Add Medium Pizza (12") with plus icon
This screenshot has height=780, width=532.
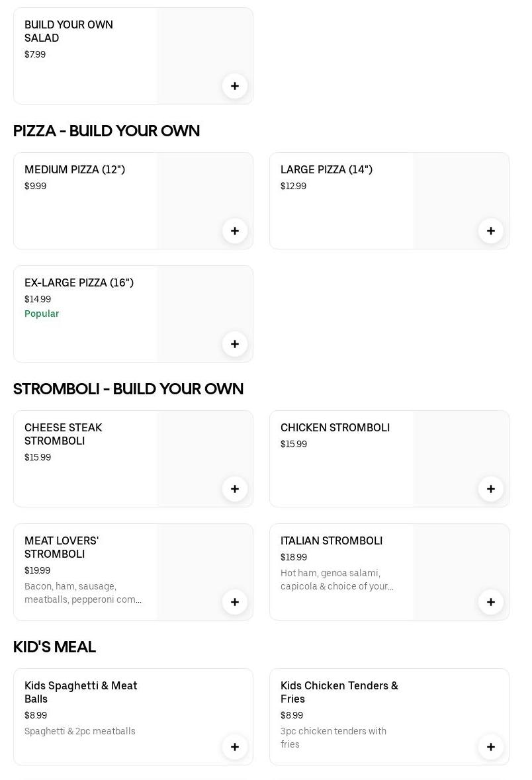[x=235, y=231]
